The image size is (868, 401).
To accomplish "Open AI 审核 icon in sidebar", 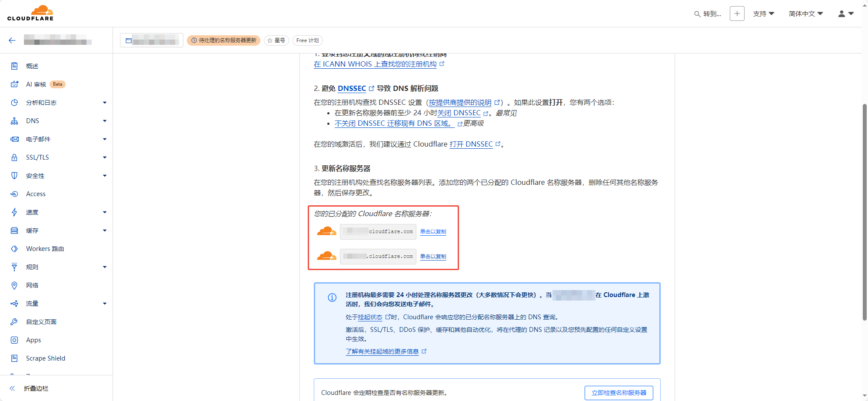I will pos(14,84).
